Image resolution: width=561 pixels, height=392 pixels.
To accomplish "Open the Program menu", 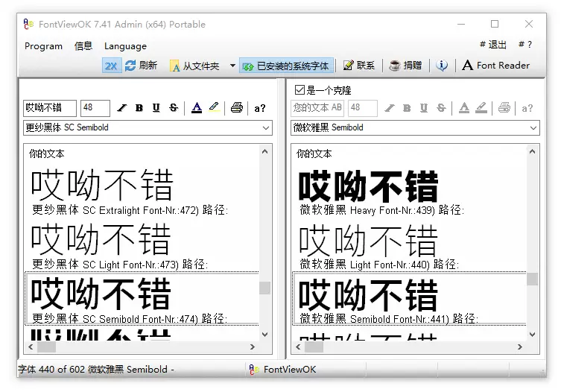I will click(x=43, y=46).
